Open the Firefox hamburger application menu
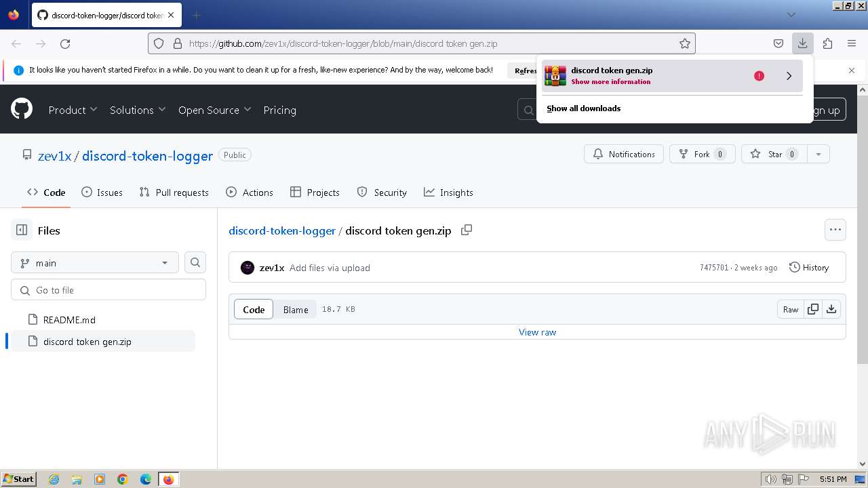 (x=852, y=43)
